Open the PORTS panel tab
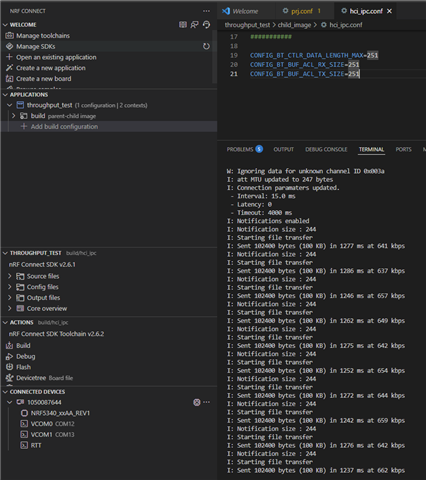 coord(403,149)
